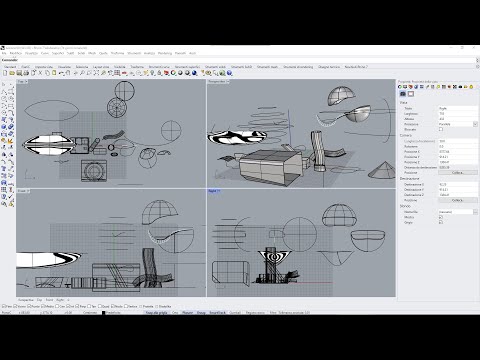480x360 pixels.
Task: Check the Bloccata checkbox in properties
Action: [441, 129]
